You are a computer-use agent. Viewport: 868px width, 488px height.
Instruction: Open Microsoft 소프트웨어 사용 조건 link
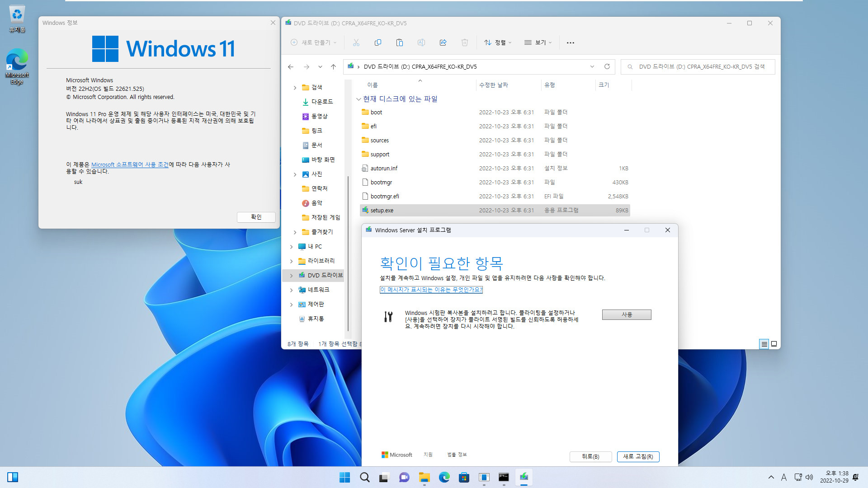(x=130, y=165)
